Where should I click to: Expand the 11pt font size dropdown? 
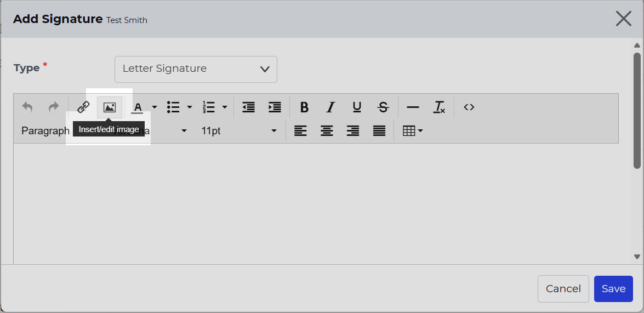pyautogui.click(x=238, y=131)
